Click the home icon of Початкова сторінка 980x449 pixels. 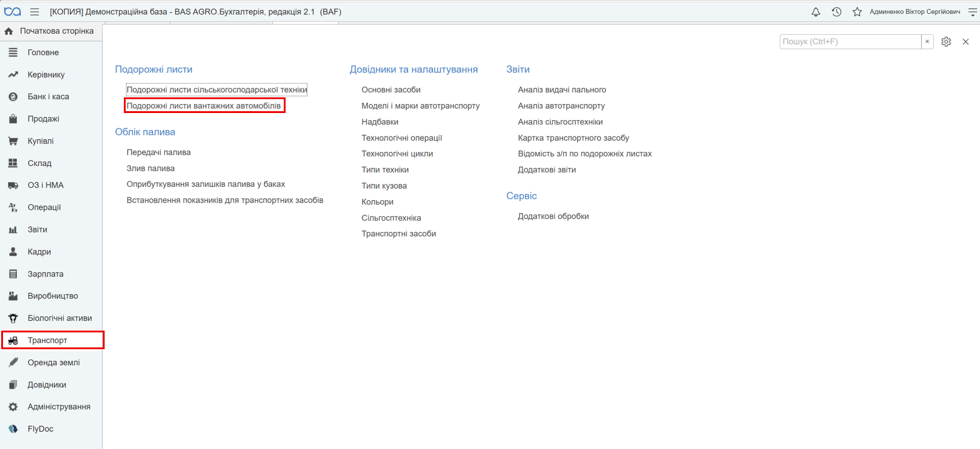point(9,31)
